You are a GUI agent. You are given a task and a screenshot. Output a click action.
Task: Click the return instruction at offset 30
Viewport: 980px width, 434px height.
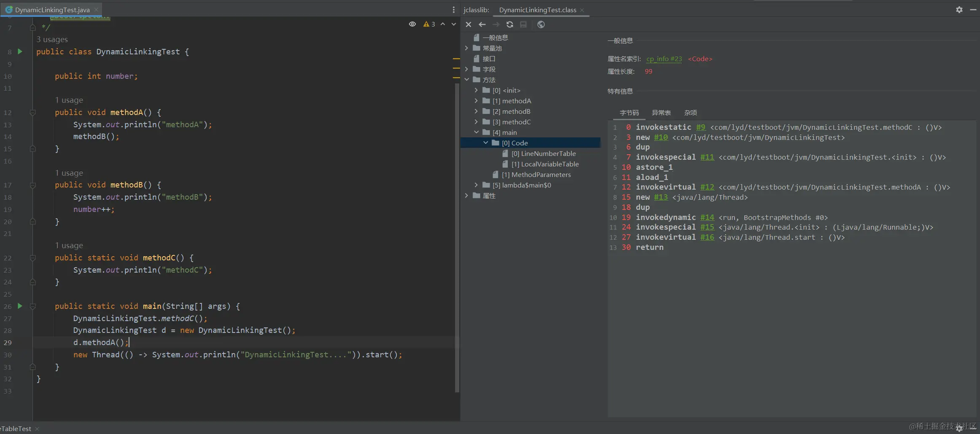tap(649, 247)
